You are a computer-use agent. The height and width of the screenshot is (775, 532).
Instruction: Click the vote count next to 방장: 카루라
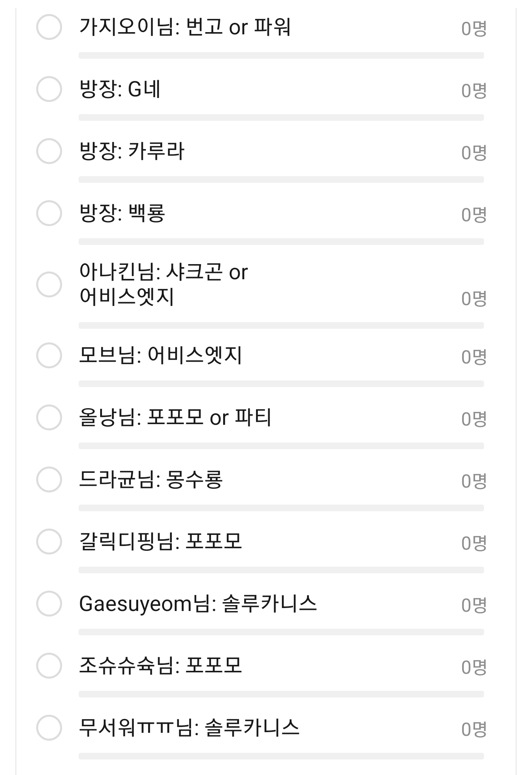pos(474,153)
